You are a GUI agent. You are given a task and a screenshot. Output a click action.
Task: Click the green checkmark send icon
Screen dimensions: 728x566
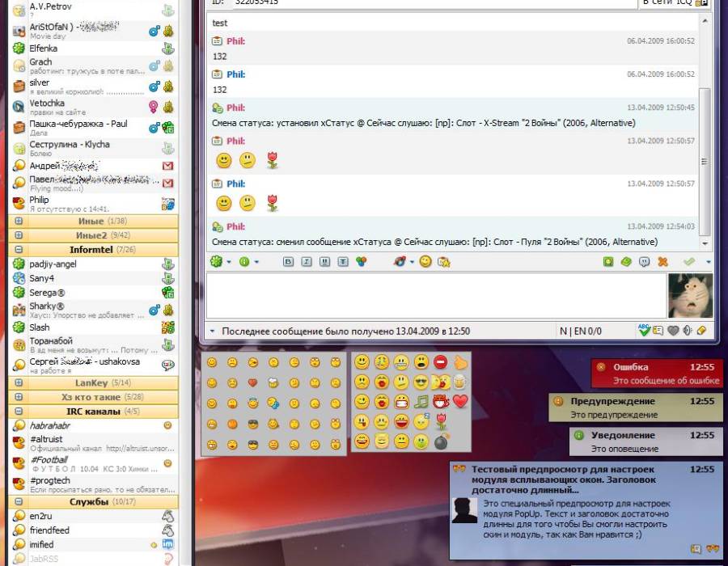689,262
